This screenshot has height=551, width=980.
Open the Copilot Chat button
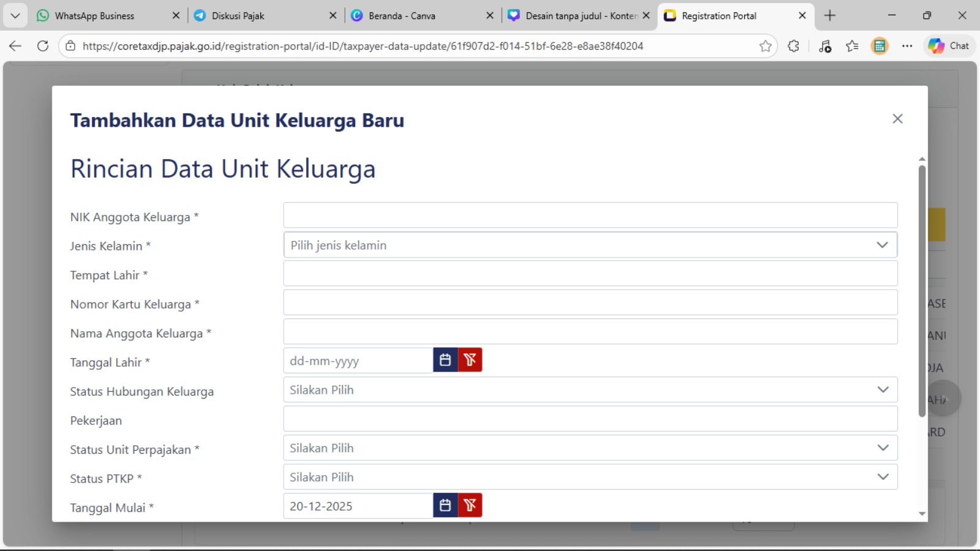[x=949, y=46]
